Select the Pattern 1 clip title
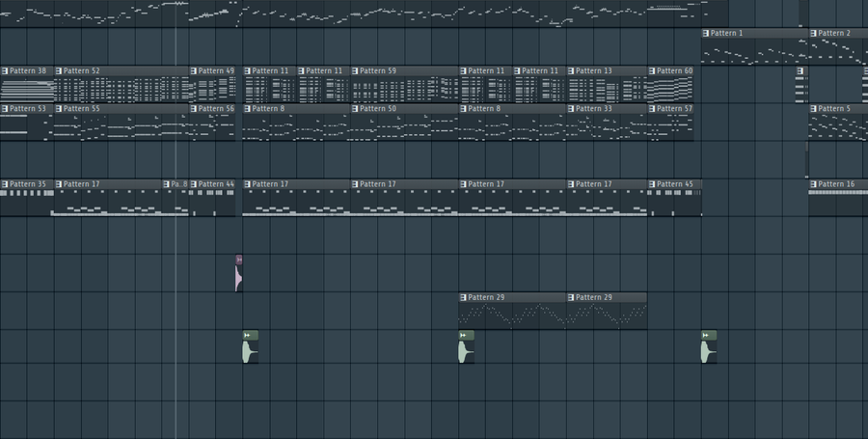This screenshot has width=868, height=439. tap(727, 33)
